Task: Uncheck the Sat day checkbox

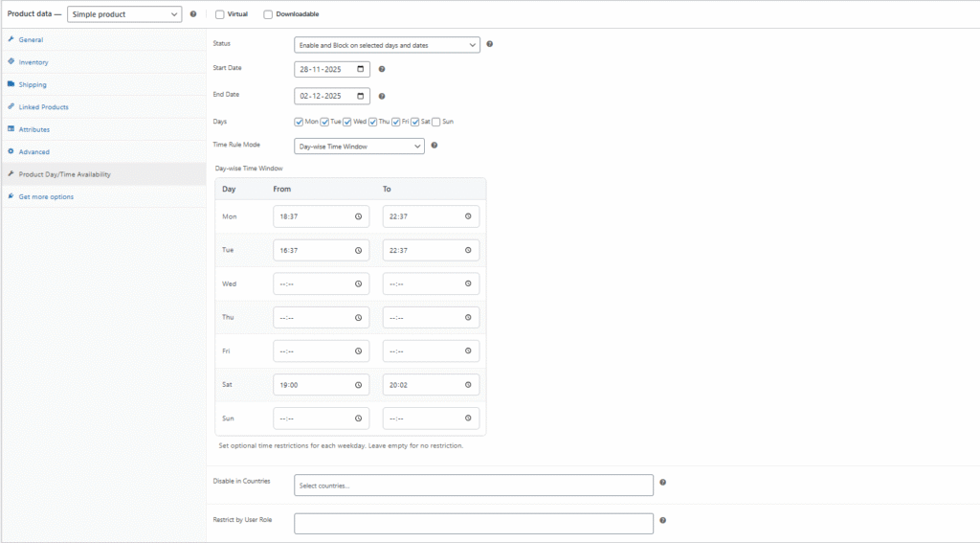Action: coord(415,122)
